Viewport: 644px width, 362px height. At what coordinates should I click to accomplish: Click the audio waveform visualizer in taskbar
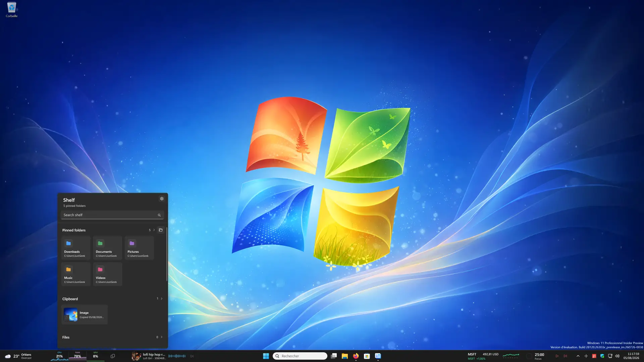[x=177, y=356]
